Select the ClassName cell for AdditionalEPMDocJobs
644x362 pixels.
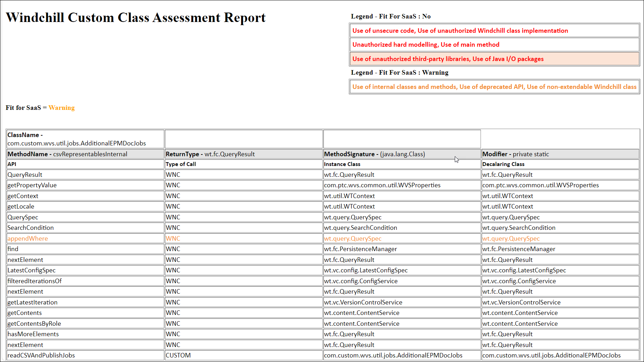click(x=85, y=139)
